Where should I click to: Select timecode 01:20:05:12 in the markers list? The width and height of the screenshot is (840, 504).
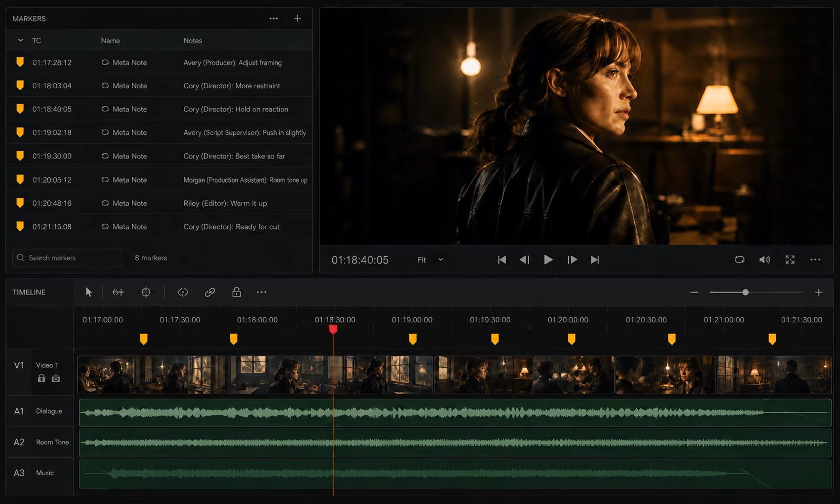click(x=52, y=180)
